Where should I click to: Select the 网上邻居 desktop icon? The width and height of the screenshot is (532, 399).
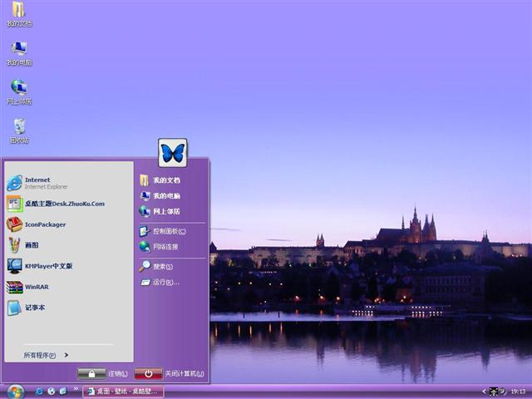[19, 90]
